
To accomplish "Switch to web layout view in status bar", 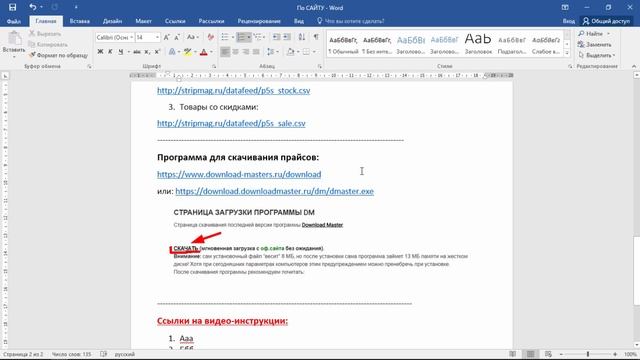I will click(548, 354).
